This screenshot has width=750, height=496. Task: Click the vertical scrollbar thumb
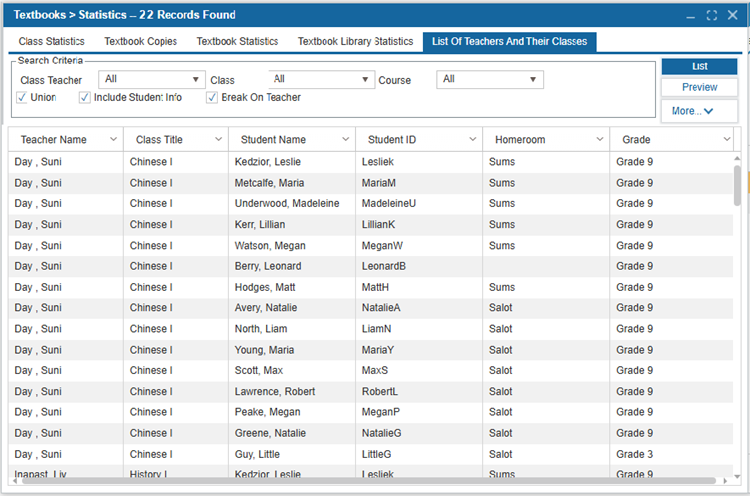(737, 186)
